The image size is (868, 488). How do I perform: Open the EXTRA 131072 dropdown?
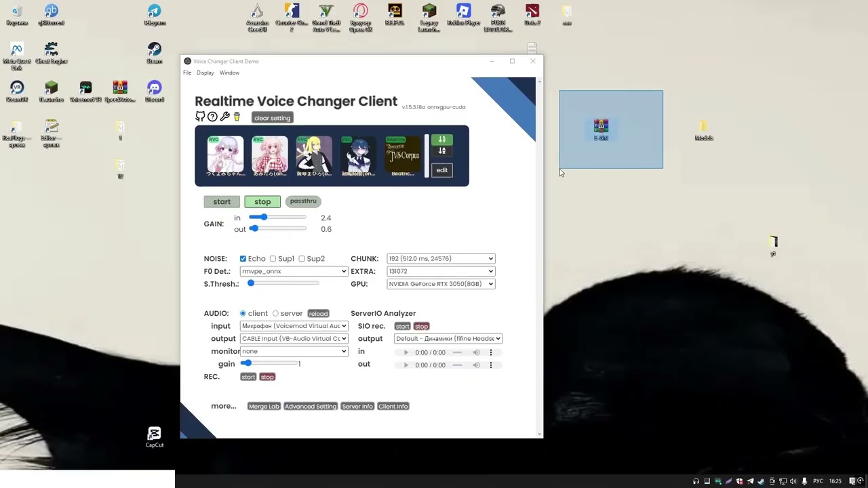point(441,271)
